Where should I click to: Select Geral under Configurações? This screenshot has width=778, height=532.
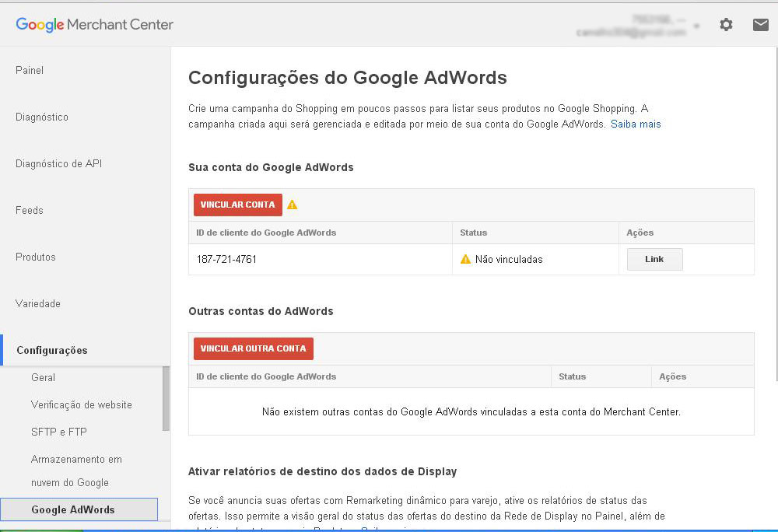43,377
